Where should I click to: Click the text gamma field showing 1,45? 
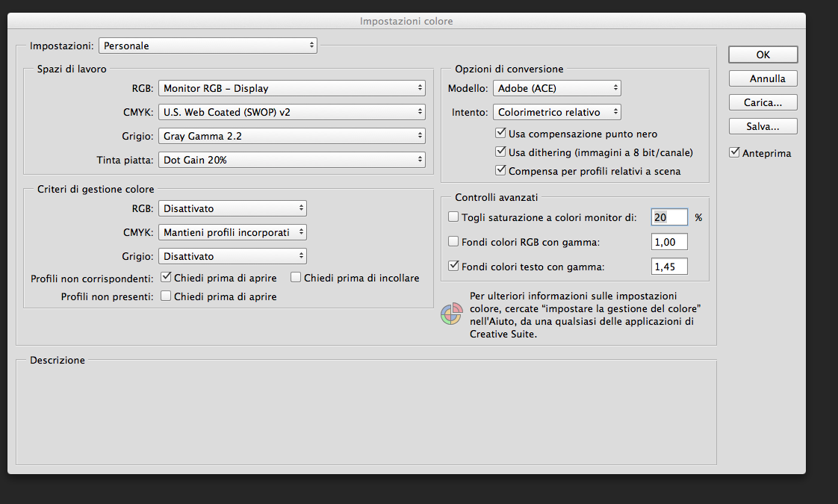pyautogui.click(x=669, y=266)
